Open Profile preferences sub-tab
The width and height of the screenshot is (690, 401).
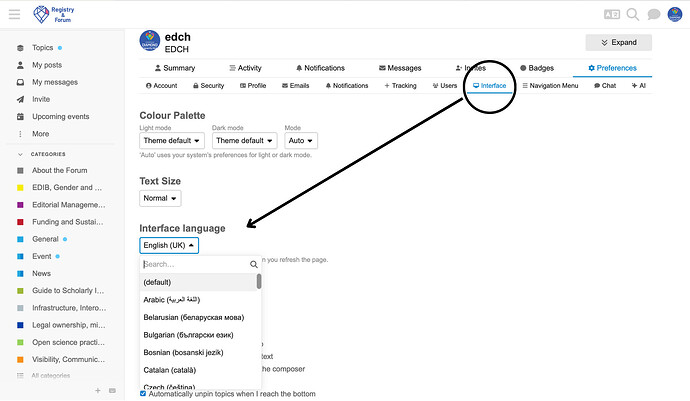click(253, 85)
